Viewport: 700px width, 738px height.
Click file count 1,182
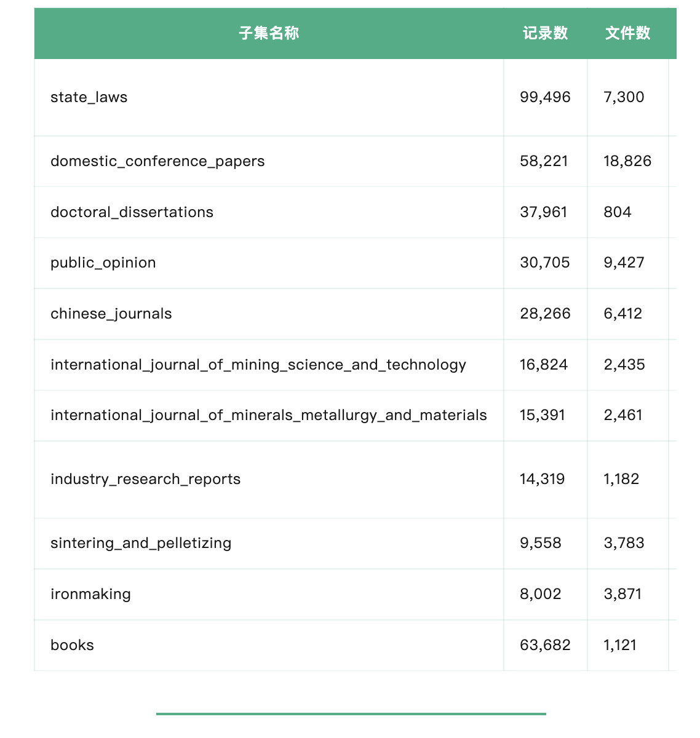[621, 479]
